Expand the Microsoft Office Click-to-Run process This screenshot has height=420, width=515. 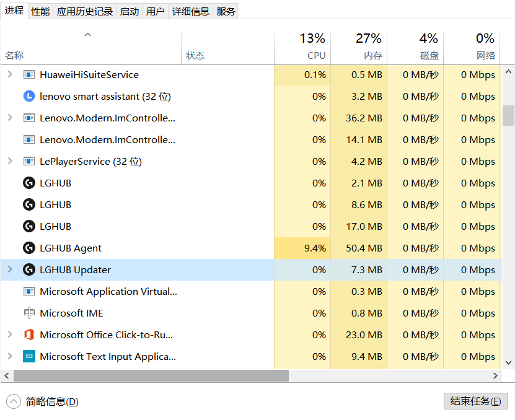[x=10, y=335]
